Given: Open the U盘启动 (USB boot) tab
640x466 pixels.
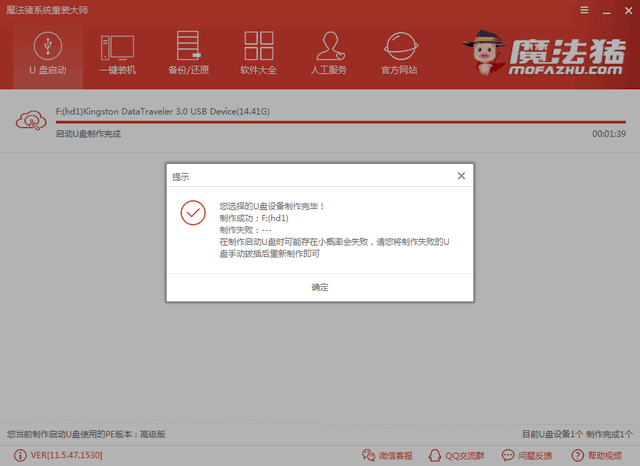Looking at the screenshot, I should pyautogui.click(x=42, y=54).
